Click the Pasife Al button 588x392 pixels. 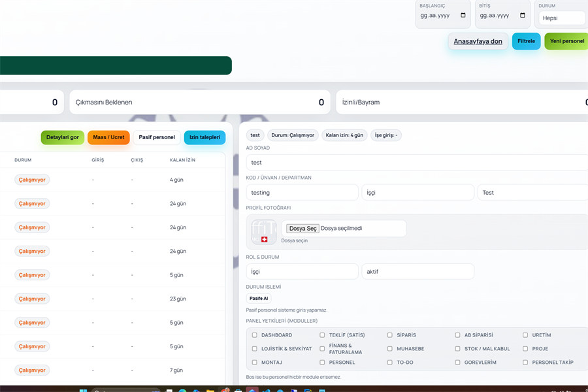tap(259, 299)
